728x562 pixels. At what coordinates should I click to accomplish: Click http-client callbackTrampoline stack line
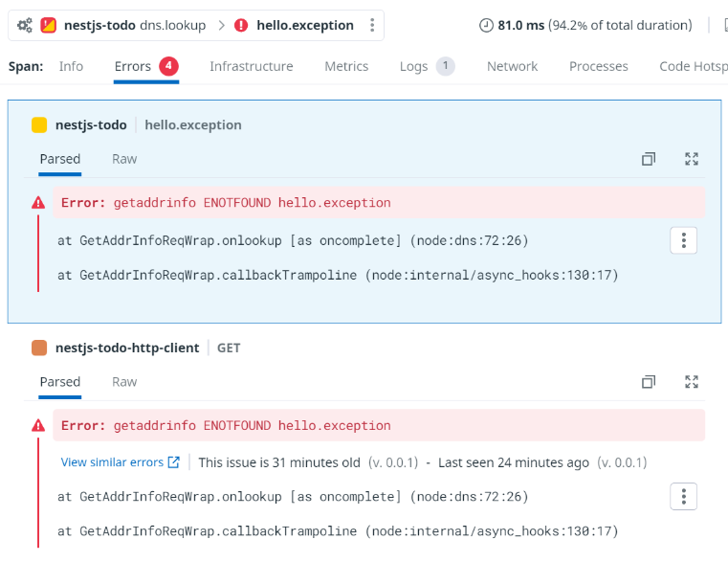click(x=338, y=530)
